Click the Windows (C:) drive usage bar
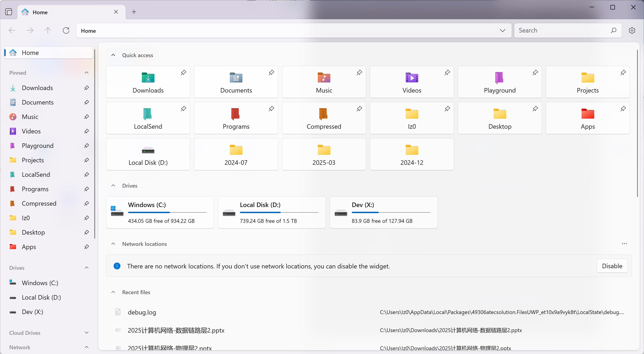 (167, 212)
